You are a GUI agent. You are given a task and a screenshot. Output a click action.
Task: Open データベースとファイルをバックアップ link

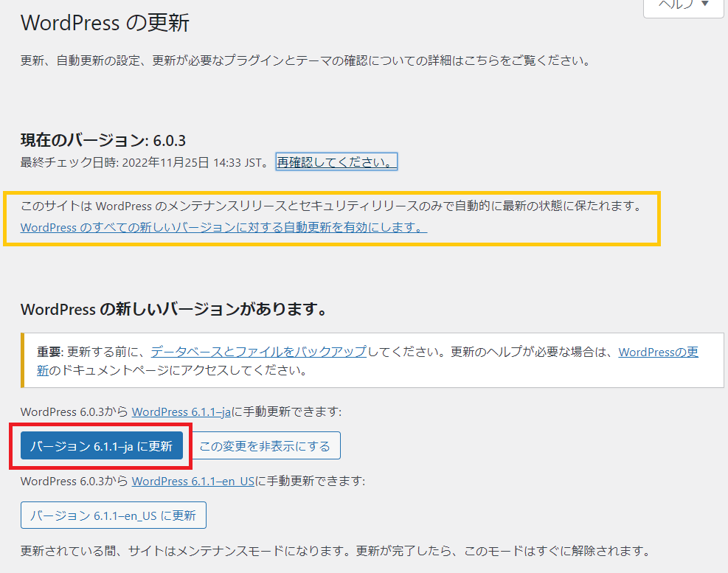click(259, 352)
